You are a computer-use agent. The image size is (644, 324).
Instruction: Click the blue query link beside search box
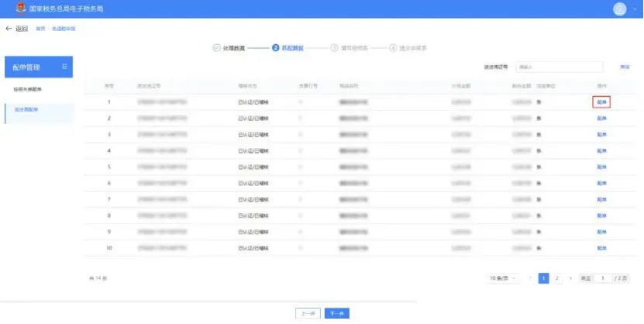625,67
